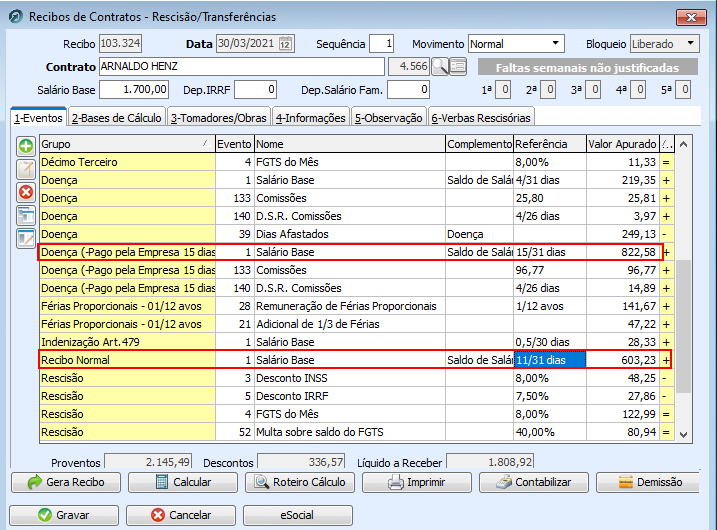Click the 5ª week absences field

pyautogui.click(x=683, y=89)
